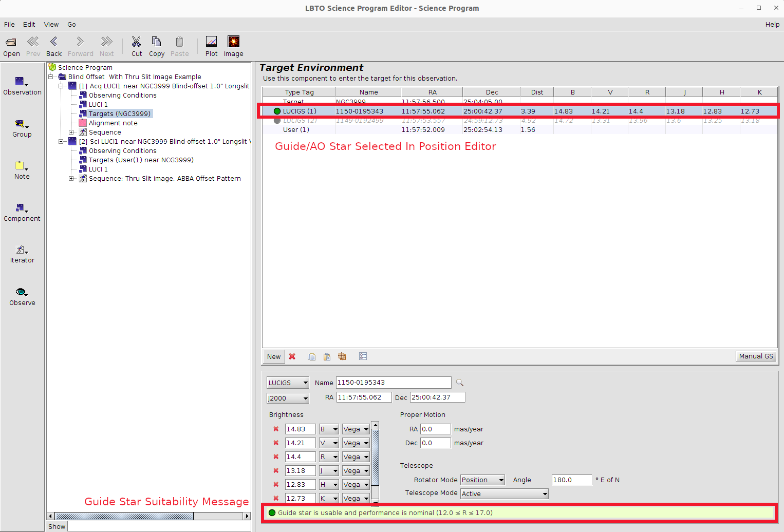Screen dimensions: 784x532
Task: Click the brightness list vertical scrollbar
Action: (375, 457)
